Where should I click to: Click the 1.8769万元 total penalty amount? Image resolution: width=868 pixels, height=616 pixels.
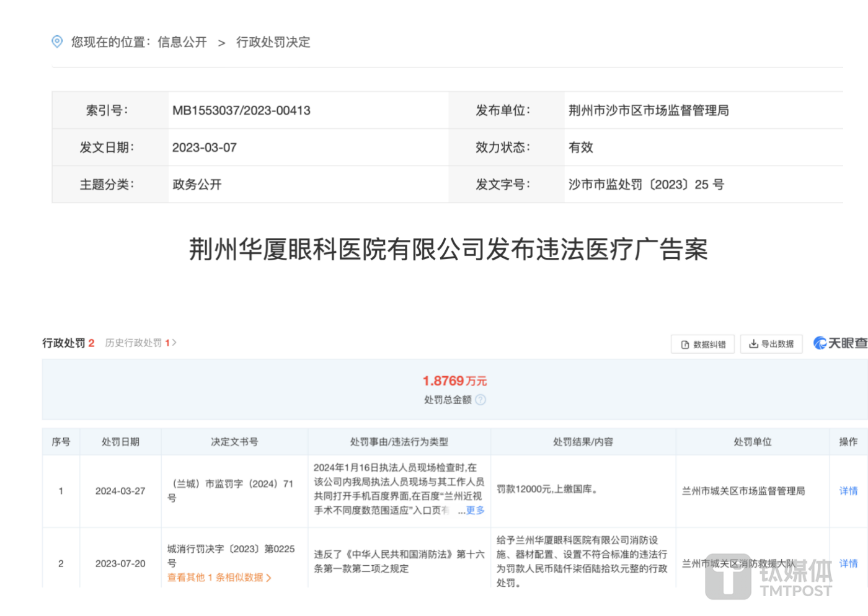point(454,381)
